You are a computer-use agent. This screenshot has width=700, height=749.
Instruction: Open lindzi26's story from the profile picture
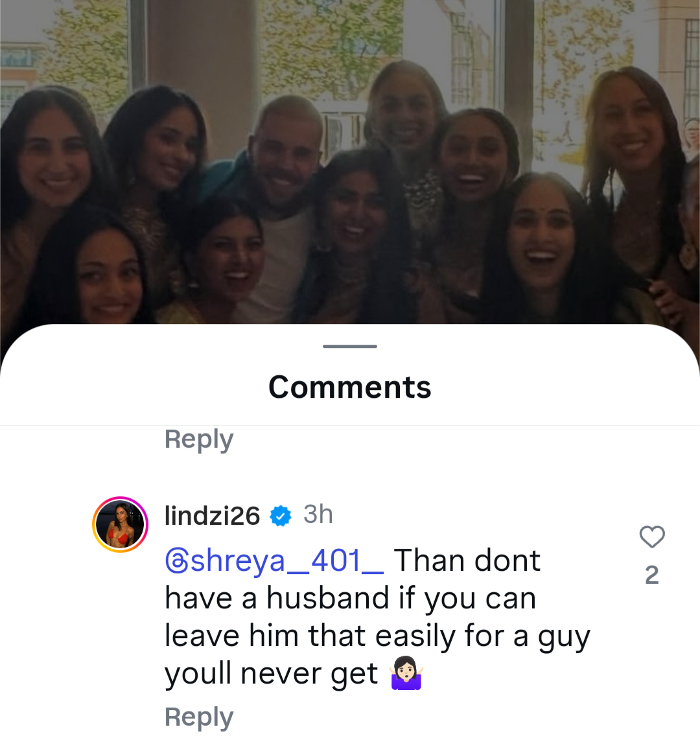point(120,524)
